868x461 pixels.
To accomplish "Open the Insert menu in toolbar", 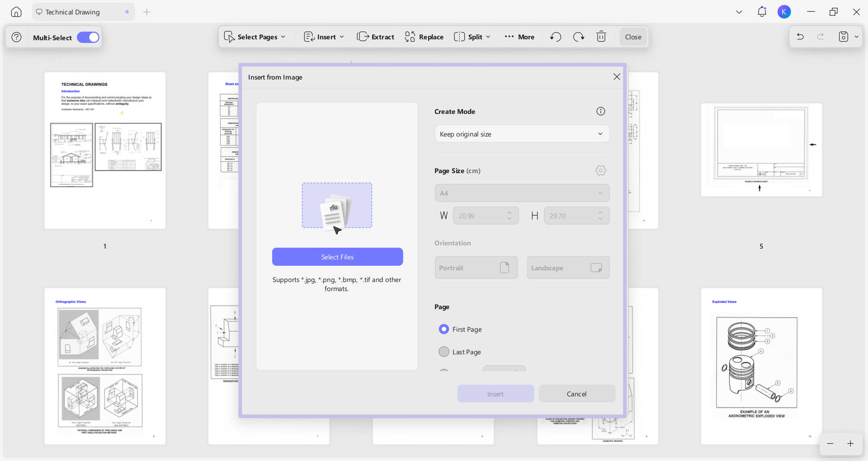I will (x=324, y=37).
